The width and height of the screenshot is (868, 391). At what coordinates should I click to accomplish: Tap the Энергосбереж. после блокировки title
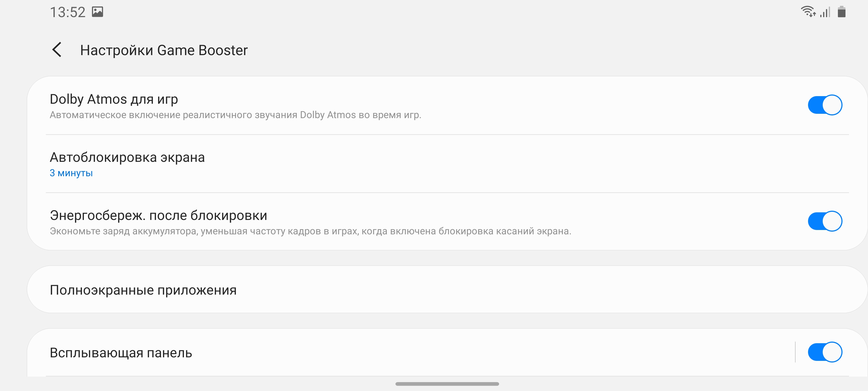point(158,215)
